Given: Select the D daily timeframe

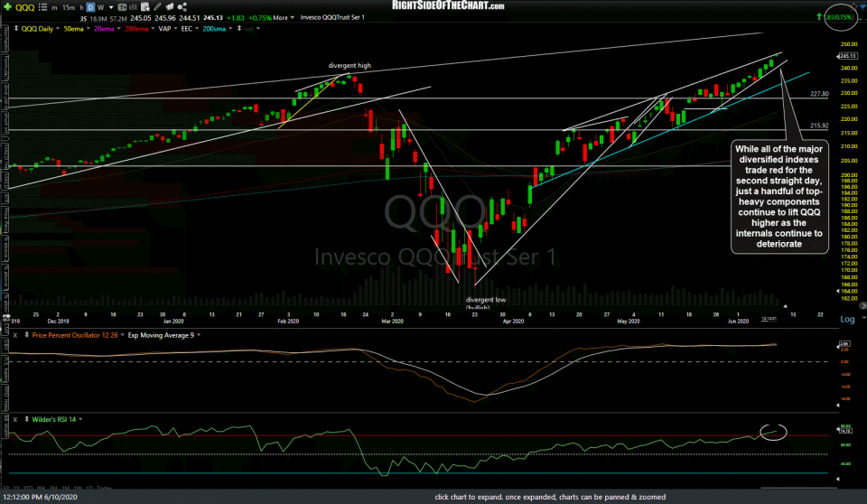Looking at the screenshot, I should coord(90,7).
